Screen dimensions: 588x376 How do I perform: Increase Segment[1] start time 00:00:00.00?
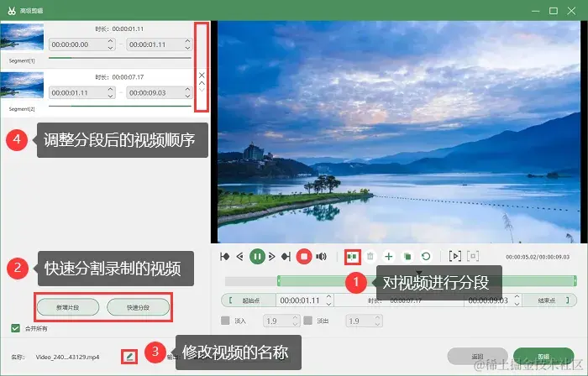(x=110, y=41)
